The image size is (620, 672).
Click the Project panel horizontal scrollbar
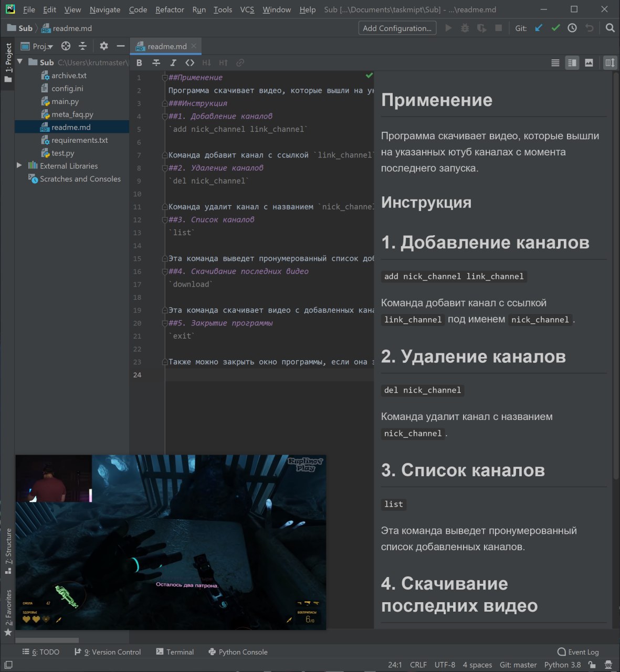[x=47, y=640]
